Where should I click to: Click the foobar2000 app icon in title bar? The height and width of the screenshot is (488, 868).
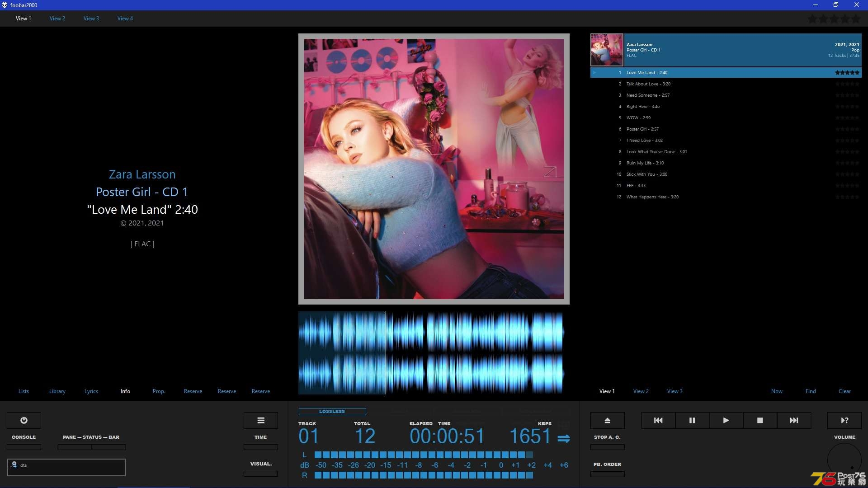5,5
